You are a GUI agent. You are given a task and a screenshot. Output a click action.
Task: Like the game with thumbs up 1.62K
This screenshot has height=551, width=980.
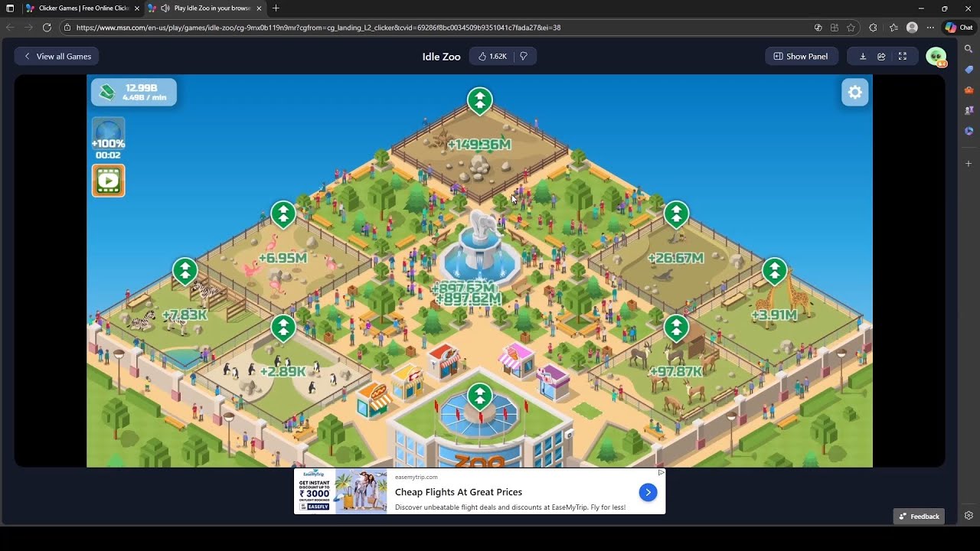[x=492, y=56]
